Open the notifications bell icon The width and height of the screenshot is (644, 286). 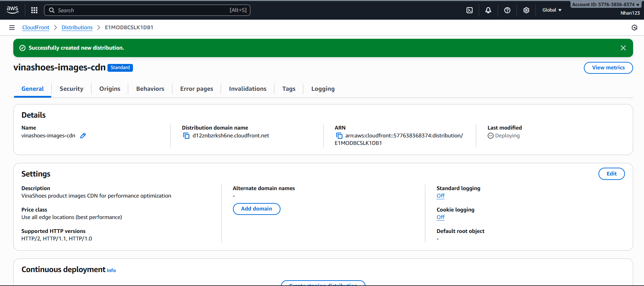tap(488, 10)
